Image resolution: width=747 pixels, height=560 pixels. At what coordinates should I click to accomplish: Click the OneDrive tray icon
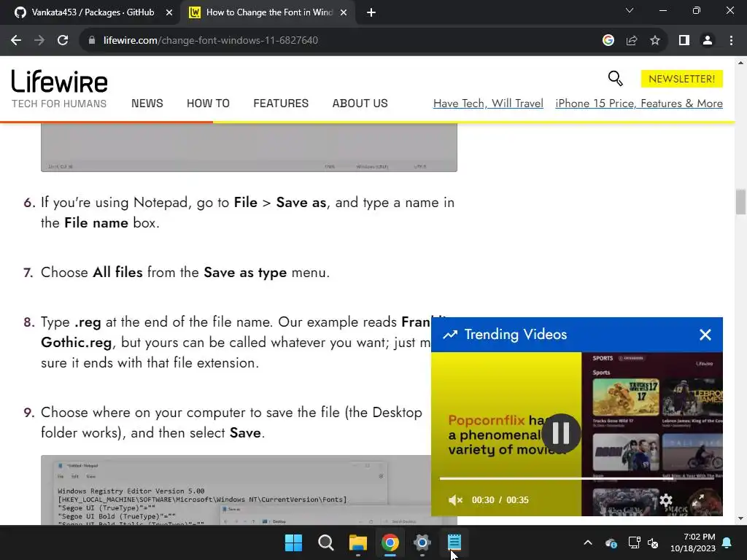coord(611,542)
